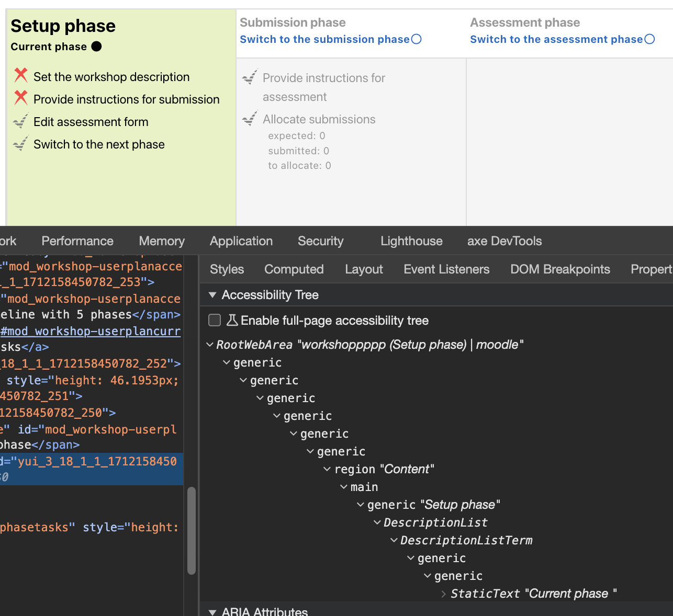Switch to the Layout pane
673x616 pixels.
(x=364, y=269)
